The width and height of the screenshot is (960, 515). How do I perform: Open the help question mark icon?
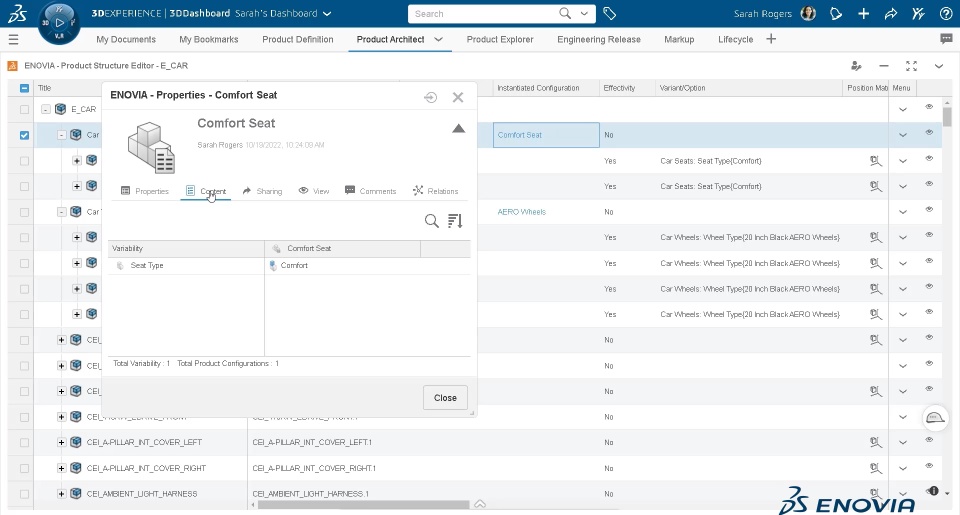tap(946, 13)
